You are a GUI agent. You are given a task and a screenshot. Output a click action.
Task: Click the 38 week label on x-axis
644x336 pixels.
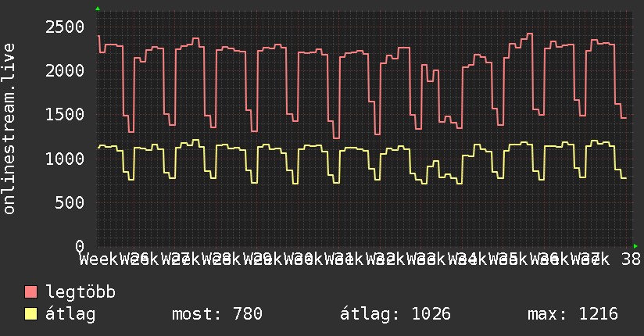pyautogui.click(x=631, y=259)
